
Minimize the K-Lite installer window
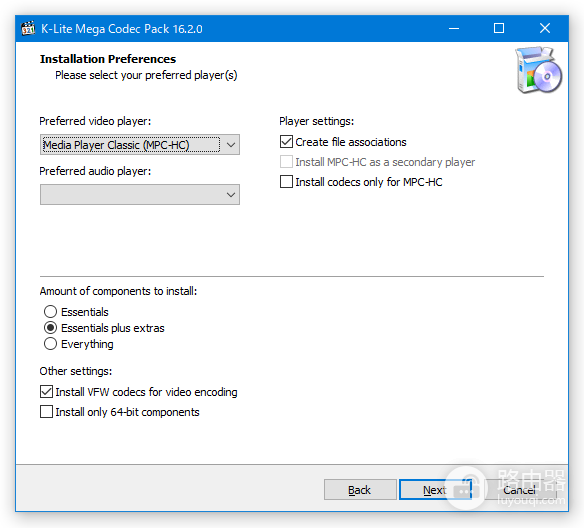click(x=454, y=28)
